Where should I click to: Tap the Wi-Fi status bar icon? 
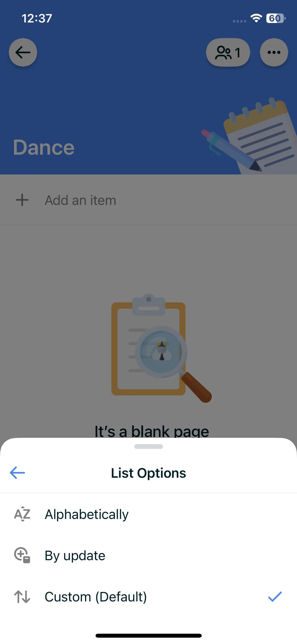pyautogui.click(x=256, y=18)
